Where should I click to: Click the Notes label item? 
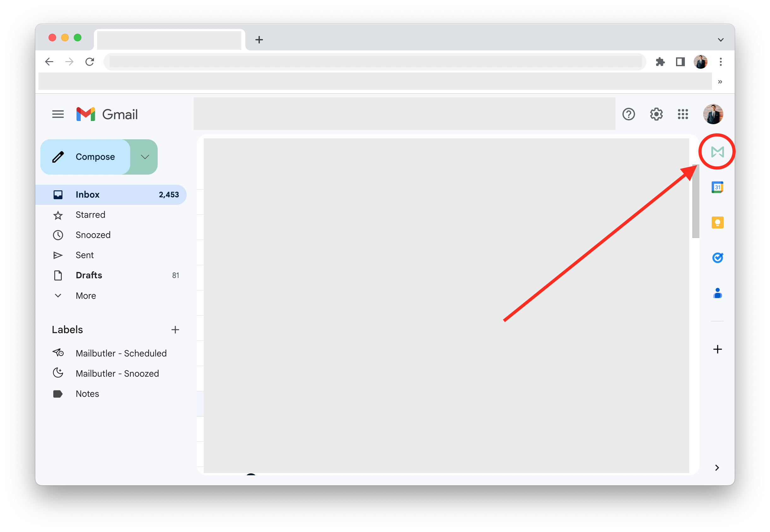pyautogui.click(x=87, y=393)
